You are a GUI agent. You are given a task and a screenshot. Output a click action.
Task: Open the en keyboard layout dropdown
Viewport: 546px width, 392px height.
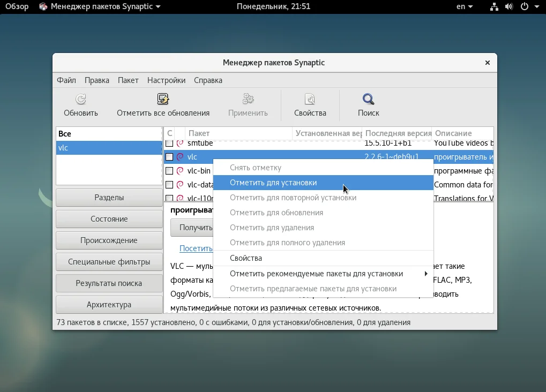(x=465, y=6)
